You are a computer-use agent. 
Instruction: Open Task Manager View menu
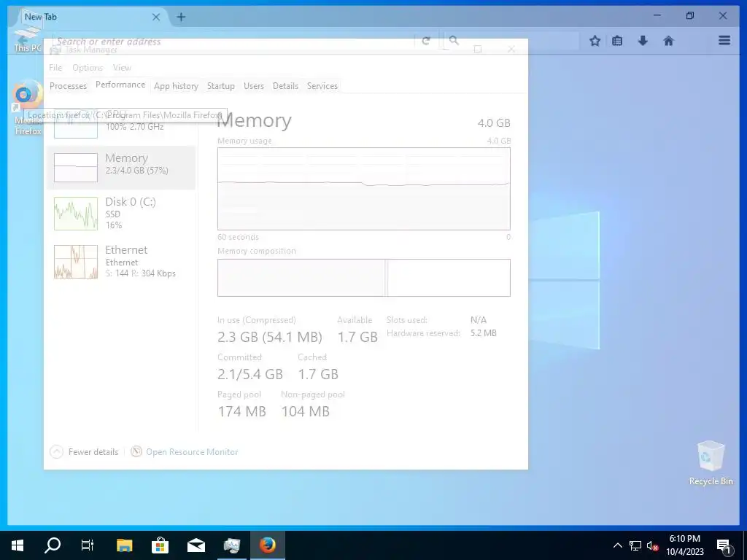122,68
